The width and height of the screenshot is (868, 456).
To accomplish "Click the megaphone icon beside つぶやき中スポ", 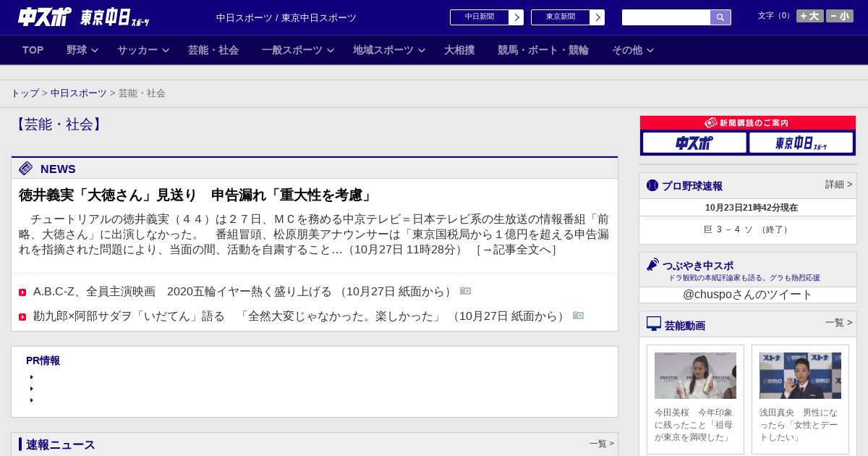I will (x=653, y=265).
